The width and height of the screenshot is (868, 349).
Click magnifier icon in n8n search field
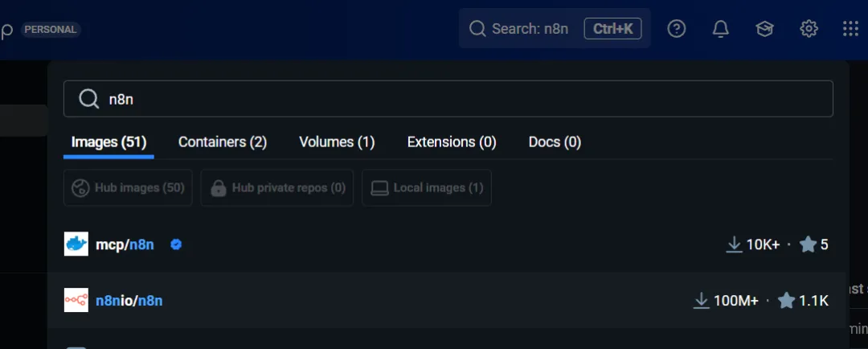coord(88,99)
